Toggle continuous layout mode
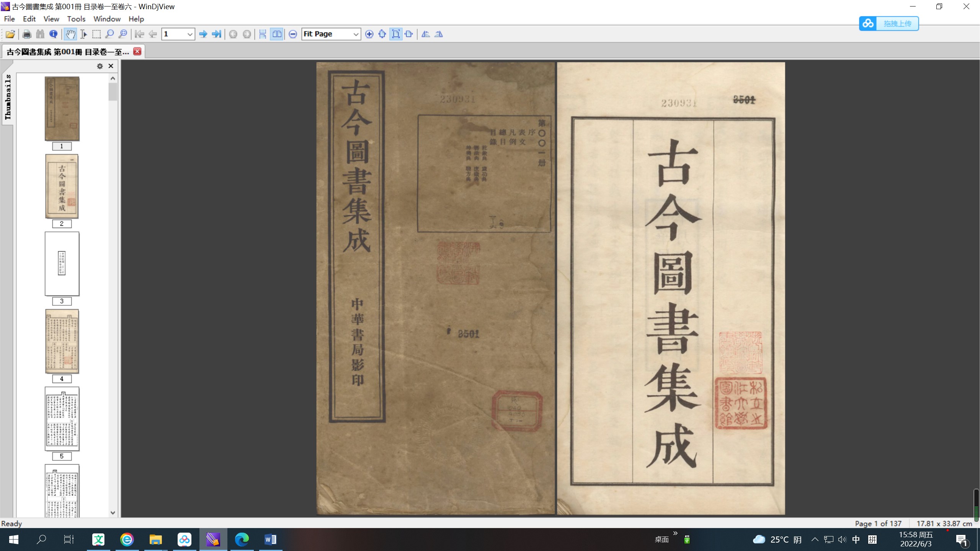980x551 pixels. [263, 34]
